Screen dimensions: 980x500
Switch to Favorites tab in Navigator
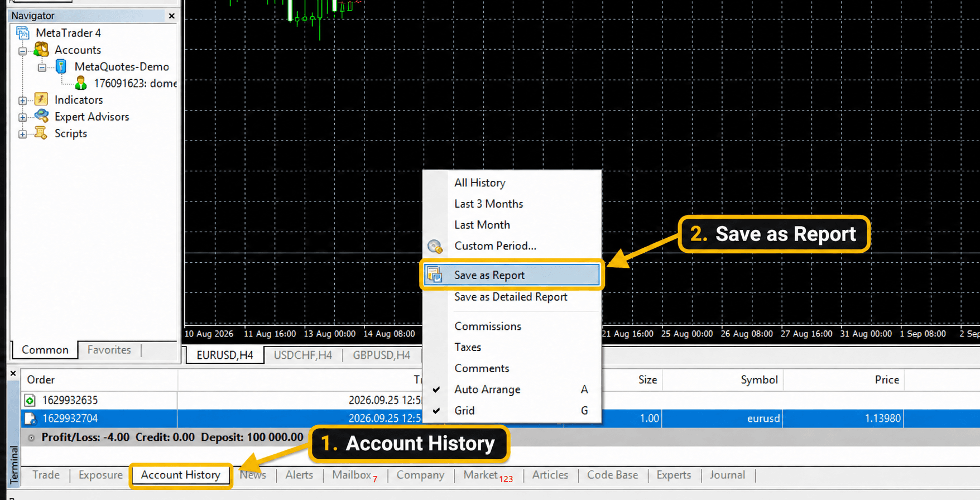[109, 350]
